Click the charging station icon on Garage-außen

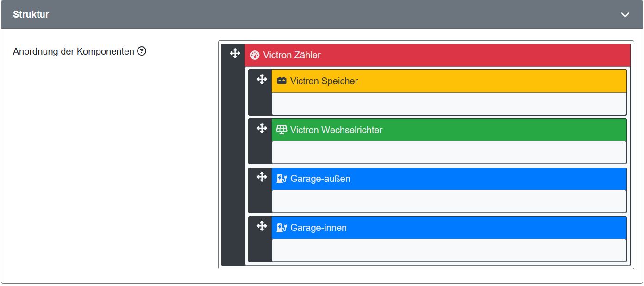[x=281, y=179]
